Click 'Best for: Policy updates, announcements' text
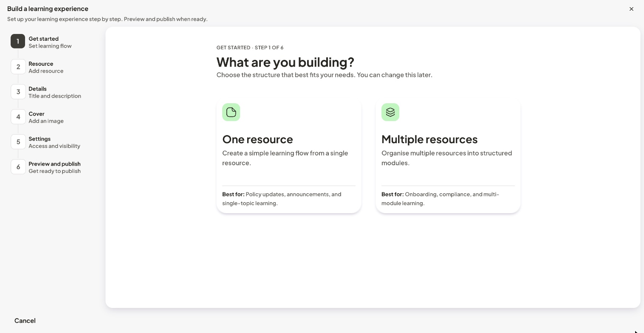The image size is (644, 333). point(282,199)
